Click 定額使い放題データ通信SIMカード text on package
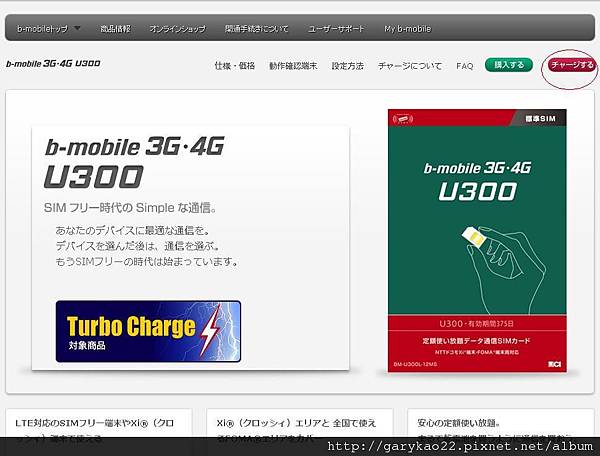Viewport: 600px width, 456px height. 477,341
